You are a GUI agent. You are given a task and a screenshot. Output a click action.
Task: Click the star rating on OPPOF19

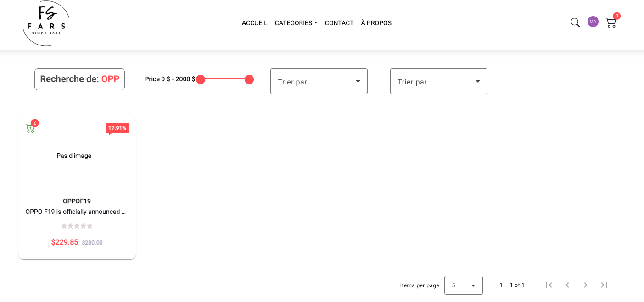pos(77,226)
